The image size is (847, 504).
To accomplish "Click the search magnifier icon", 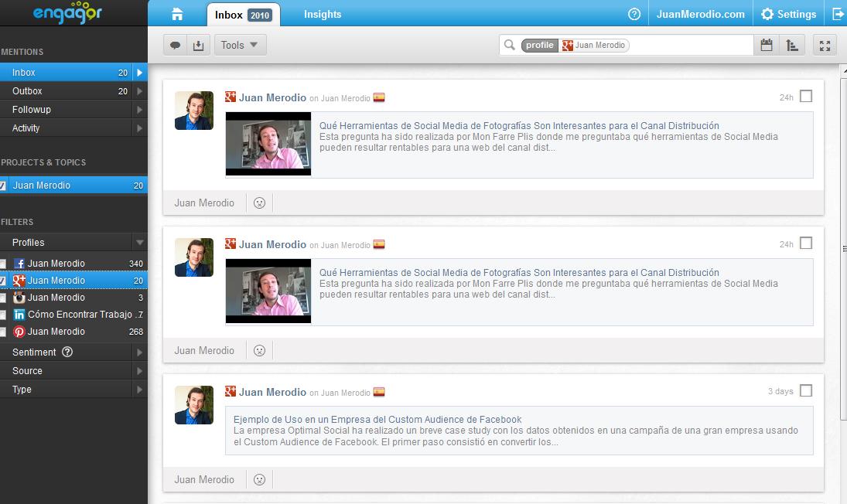I will pyautogui.click(x=510, y=45).
